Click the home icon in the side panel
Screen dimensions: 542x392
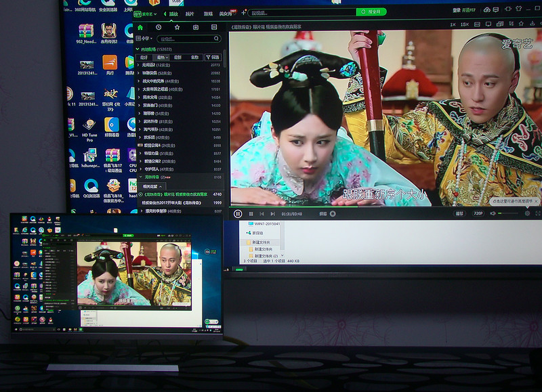pyautogui.click(x=140, y=27)
